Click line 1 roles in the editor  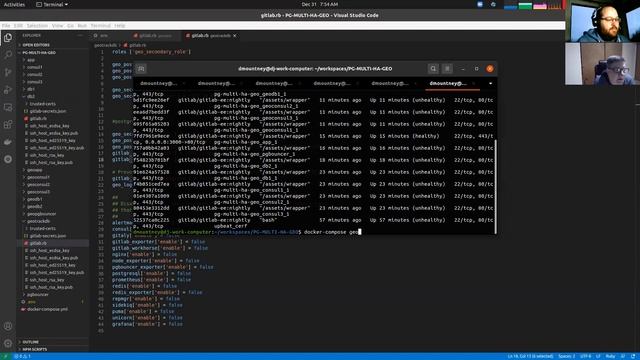(x=151, y=52)
